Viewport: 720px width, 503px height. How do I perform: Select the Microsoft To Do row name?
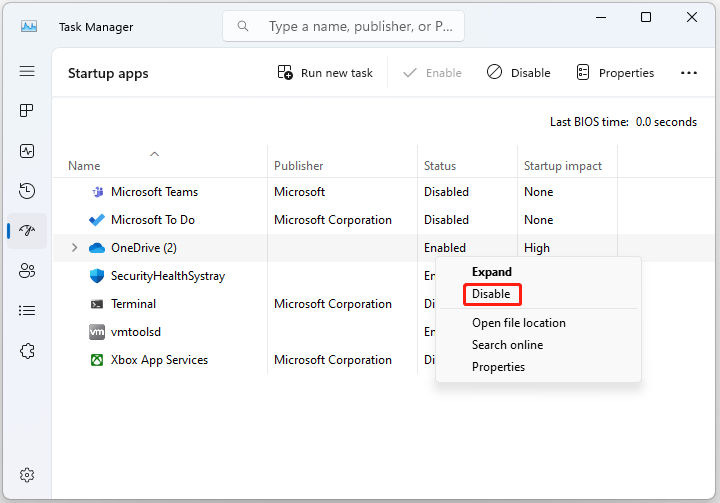(x=153, y=220)
